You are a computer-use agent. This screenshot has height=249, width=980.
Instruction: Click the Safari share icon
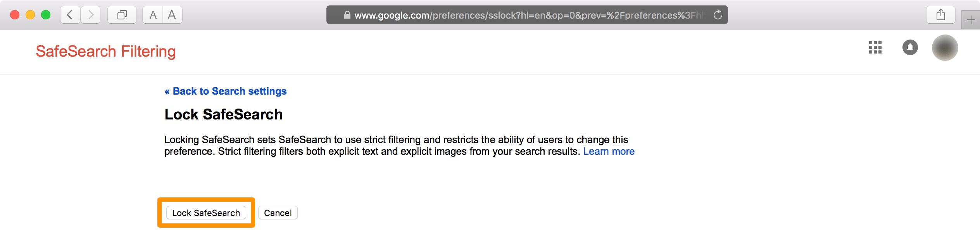click(941, 14)
